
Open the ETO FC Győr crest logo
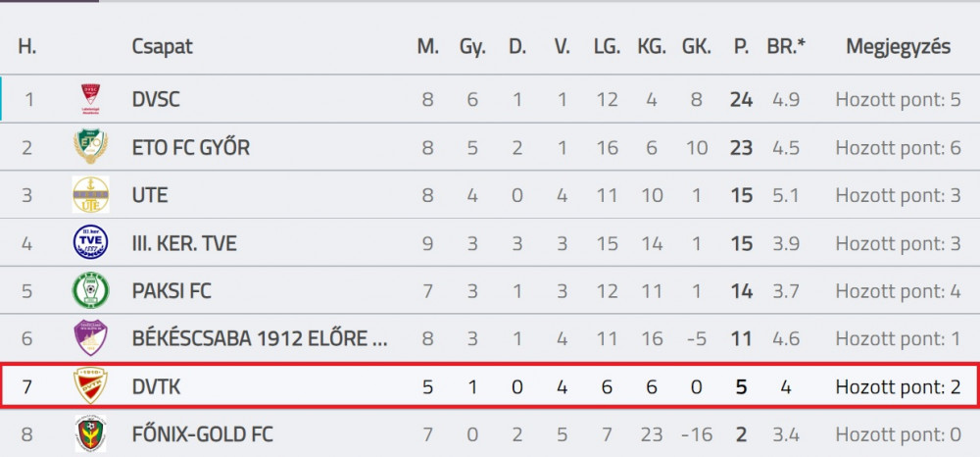(90, 146)
